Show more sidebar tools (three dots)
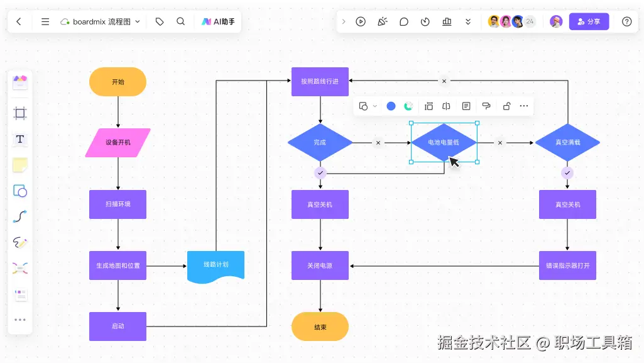The image size is (644, 363). 20,320
